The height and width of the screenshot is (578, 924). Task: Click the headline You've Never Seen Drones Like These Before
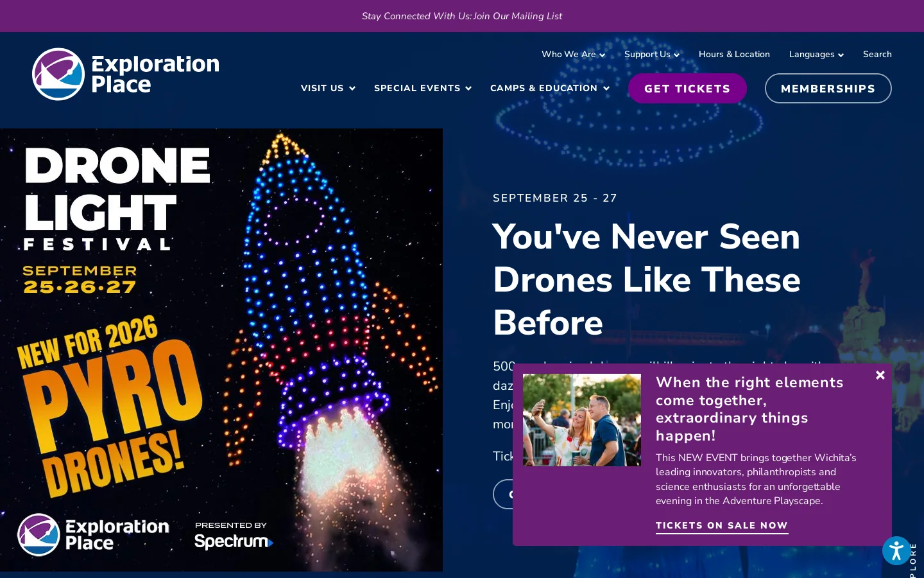(x=647, y=279)
